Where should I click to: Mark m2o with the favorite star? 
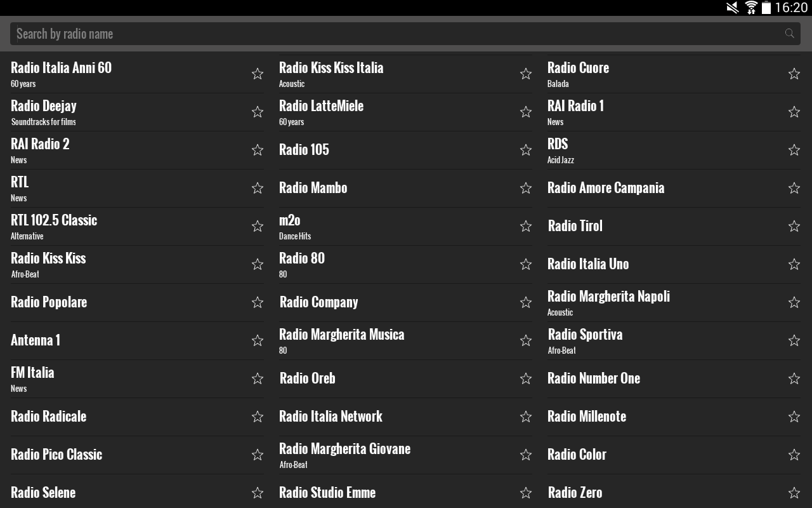(526, 226)
